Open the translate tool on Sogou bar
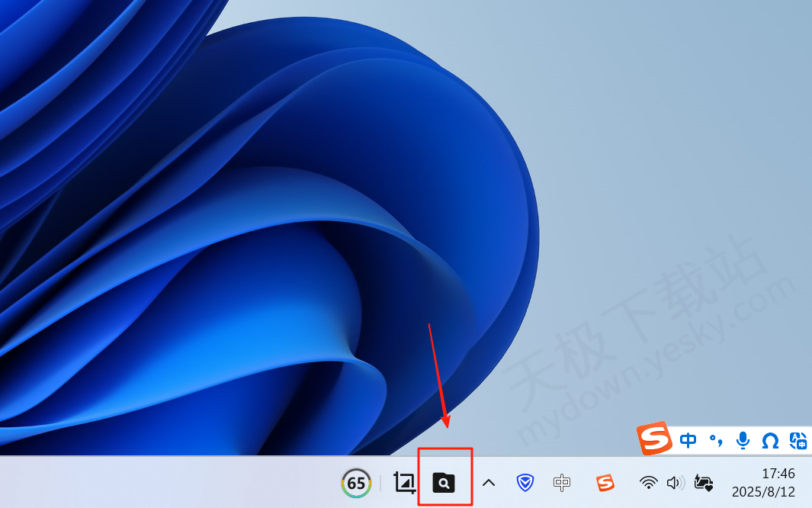The height and width of the screenshot is (508, 812). tap(798, 440)
